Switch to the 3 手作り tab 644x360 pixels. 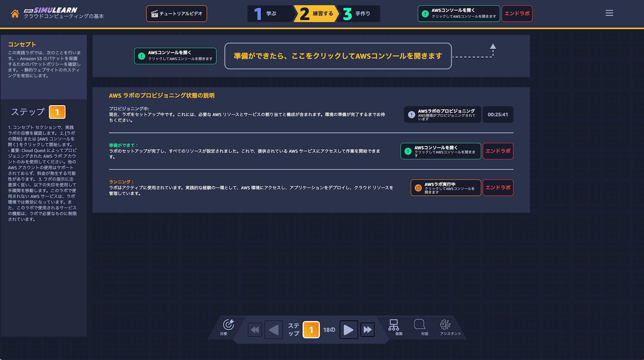(x=358, y=14)
